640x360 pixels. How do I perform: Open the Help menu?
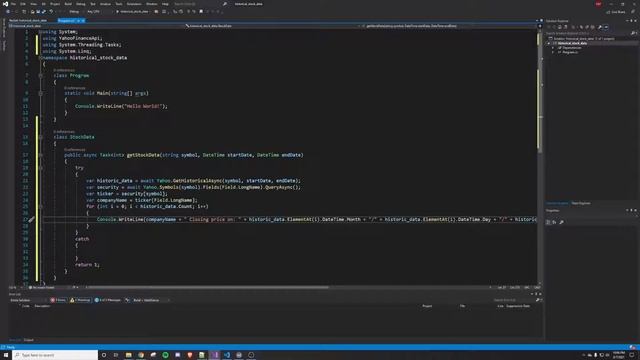165,4
